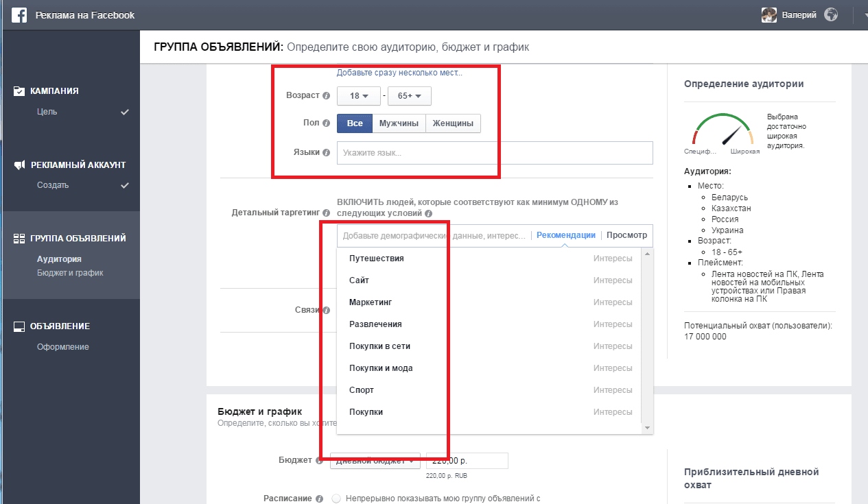Click the budget amount field

467,461
